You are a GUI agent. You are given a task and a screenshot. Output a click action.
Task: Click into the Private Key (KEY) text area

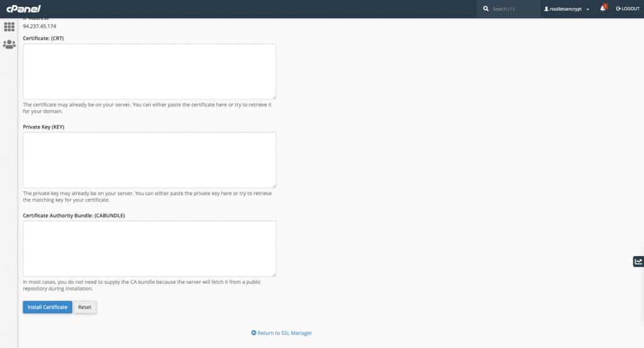coord(150,160)
